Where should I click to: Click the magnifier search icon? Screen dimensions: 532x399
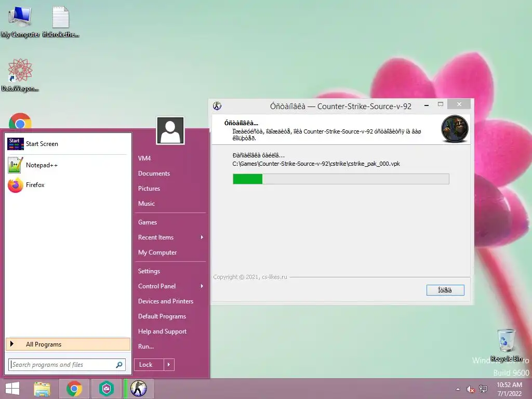coord(119,365)
